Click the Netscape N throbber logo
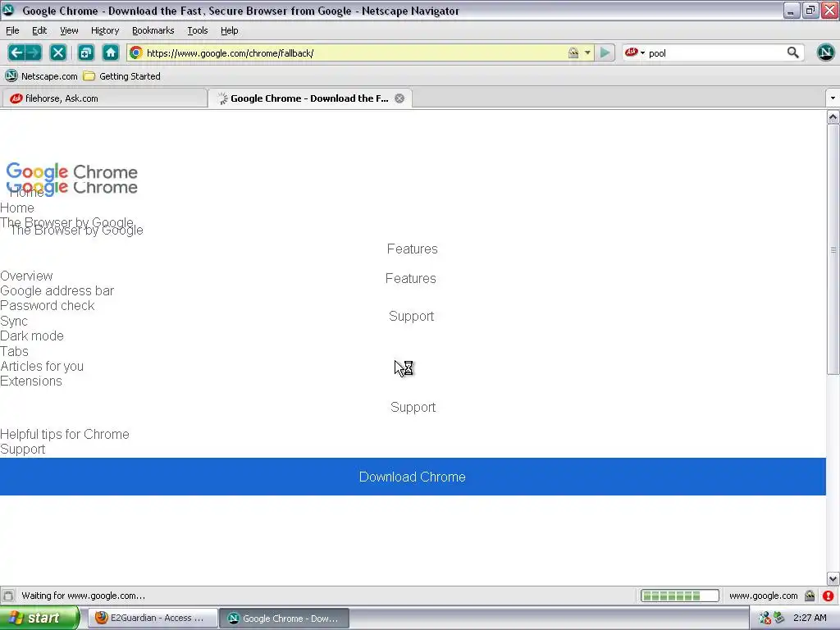The height and width of the screenshot is (630, 840). click(x=825, y=52)
